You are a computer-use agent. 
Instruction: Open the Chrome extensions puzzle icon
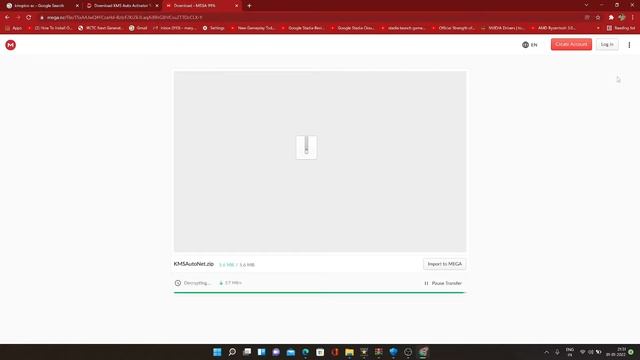point(611,18)
